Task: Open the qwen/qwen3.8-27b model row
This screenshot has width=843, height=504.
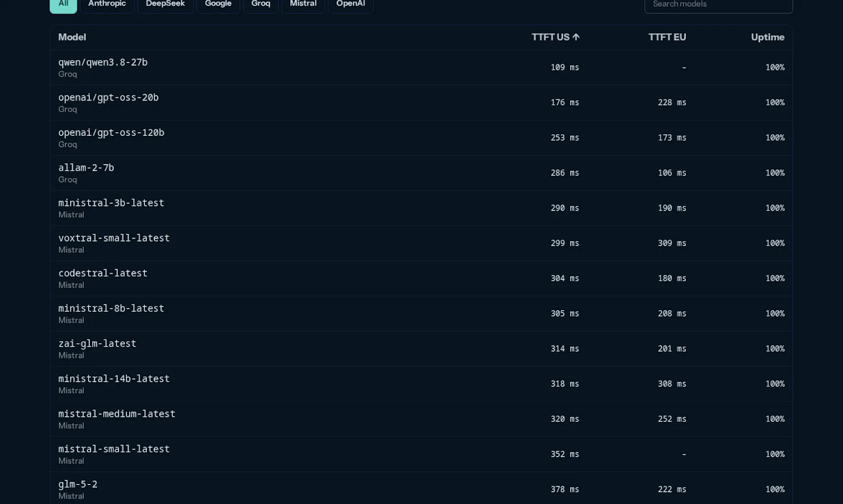Action: tap(421, 67)
